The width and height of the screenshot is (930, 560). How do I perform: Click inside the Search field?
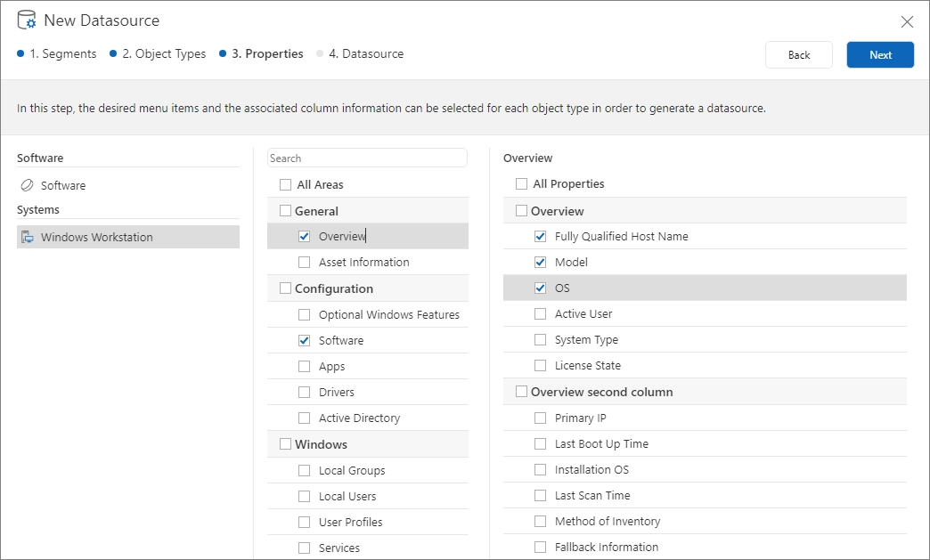tap(367, 158)
